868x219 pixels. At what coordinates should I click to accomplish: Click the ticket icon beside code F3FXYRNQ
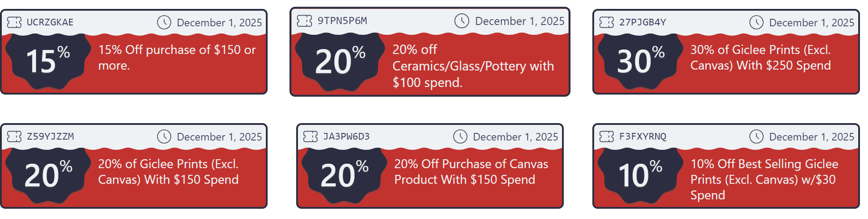coord(607,136)
